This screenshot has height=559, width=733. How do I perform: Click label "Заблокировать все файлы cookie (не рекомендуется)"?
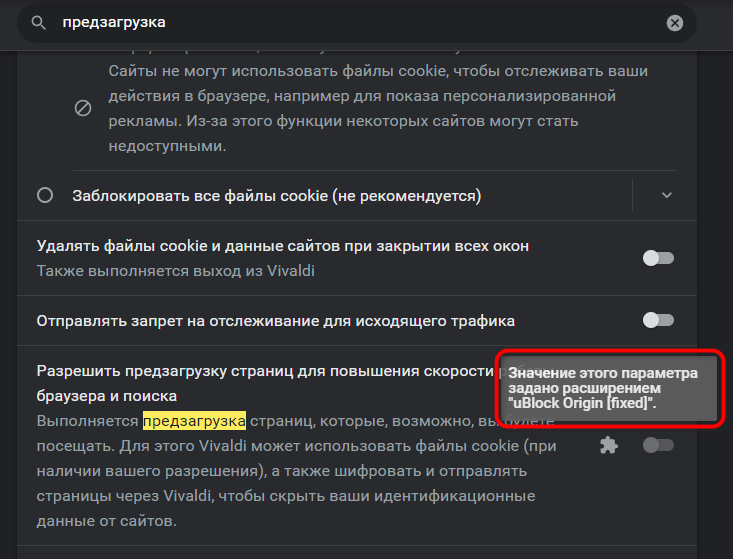pos(277,195)
